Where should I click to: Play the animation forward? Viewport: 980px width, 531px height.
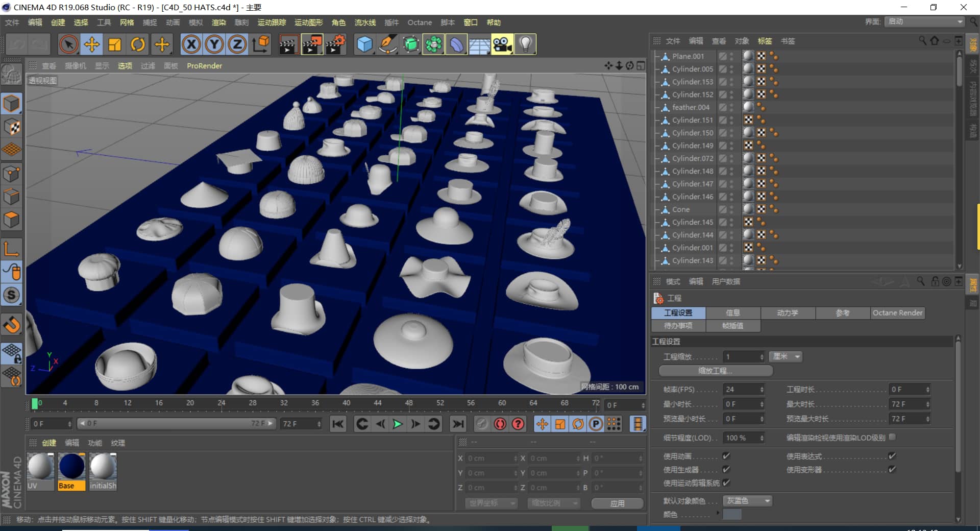click(x=398, y=424)
